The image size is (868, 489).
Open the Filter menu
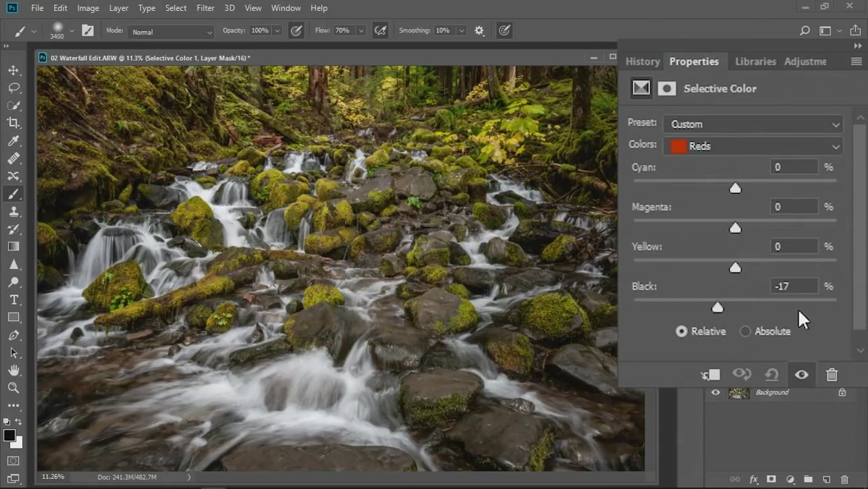[x=205, y=8]
